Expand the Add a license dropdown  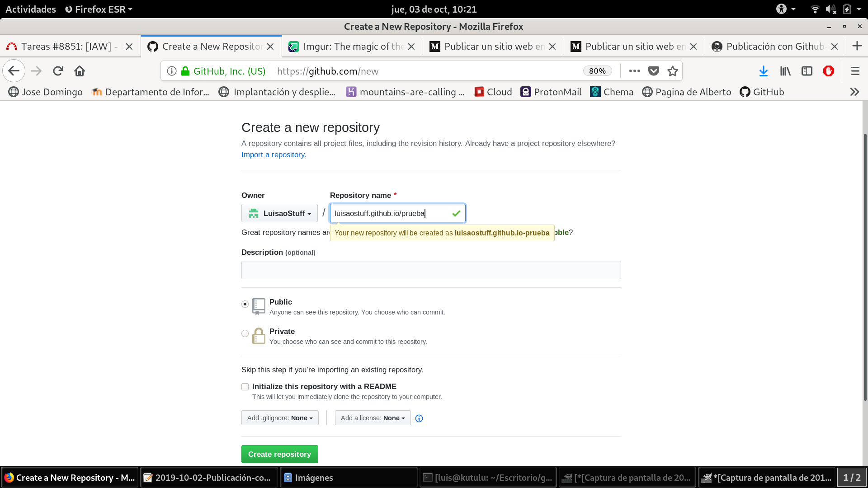pyautogui.click(x=373, y=418)
